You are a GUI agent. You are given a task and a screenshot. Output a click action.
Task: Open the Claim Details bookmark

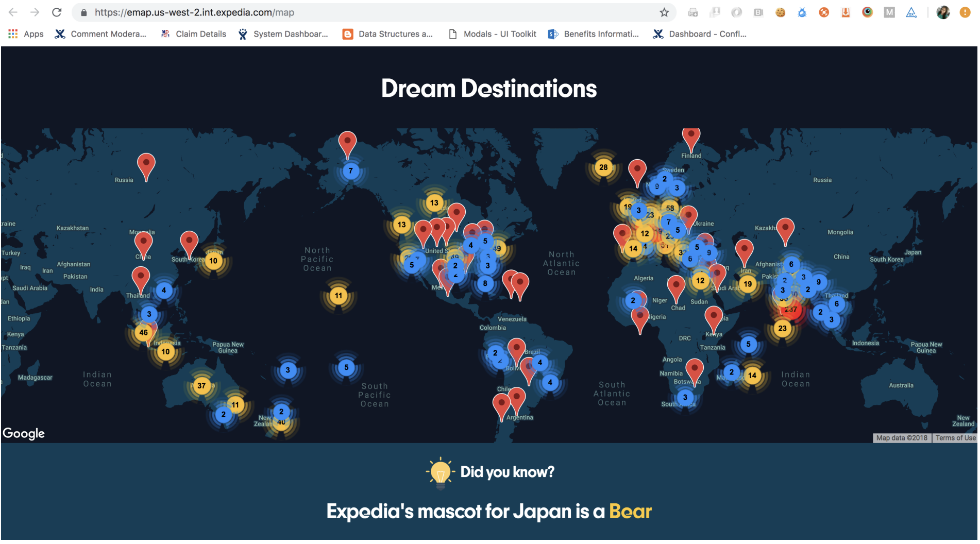tap(194, 34)
